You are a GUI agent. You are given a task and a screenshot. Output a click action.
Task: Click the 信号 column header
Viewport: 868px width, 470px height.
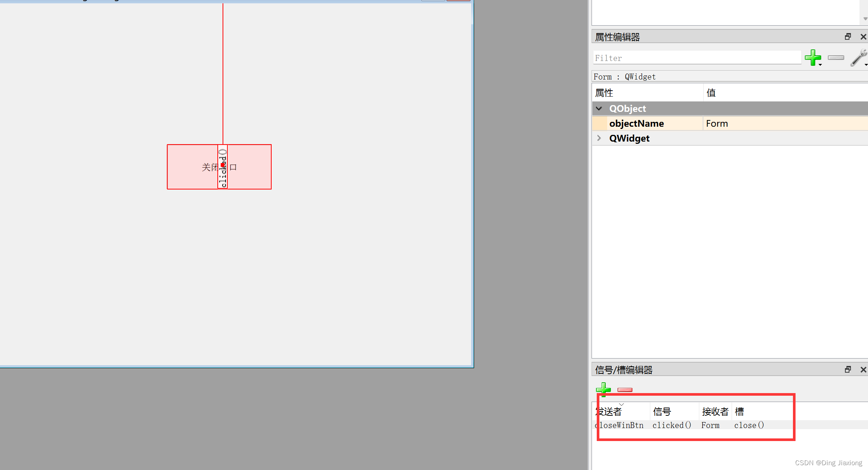[662, 411]
